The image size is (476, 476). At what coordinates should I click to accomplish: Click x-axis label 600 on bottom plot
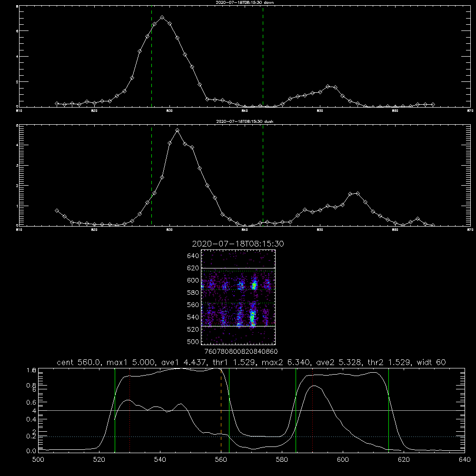pos(343,460)
